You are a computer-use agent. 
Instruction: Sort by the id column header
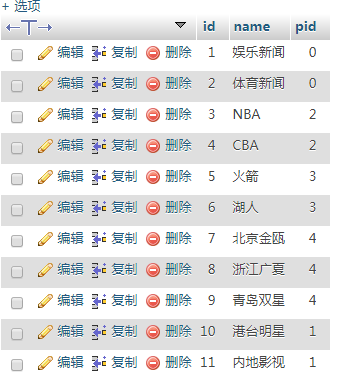click(x=209, y=27)
